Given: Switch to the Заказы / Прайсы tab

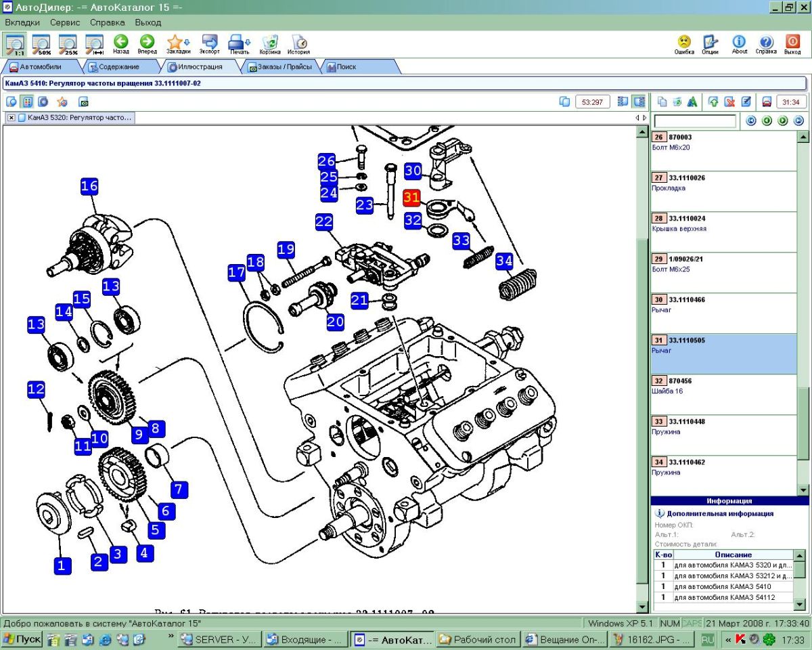Looking at the screenshot, I should (x=280, y=67).
